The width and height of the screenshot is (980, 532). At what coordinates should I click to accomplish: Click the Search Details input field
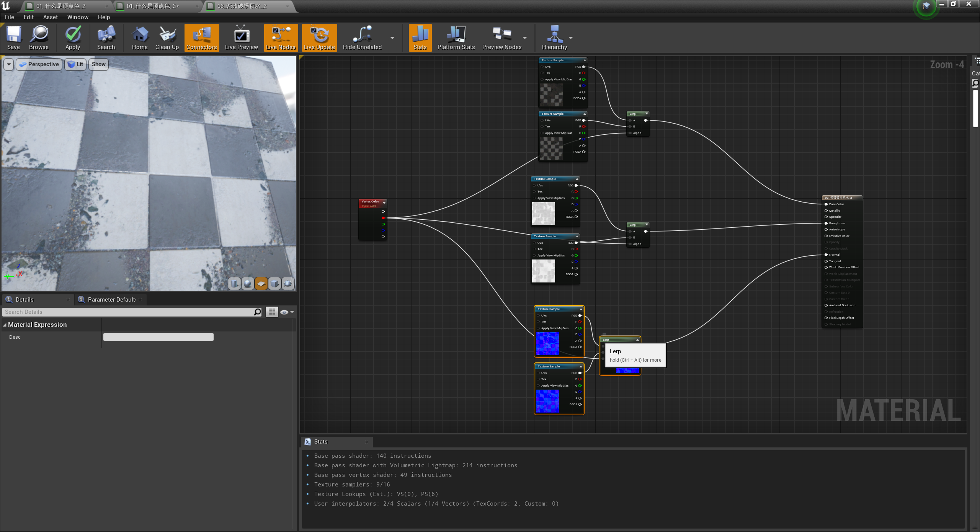click(x=130, y=312)
